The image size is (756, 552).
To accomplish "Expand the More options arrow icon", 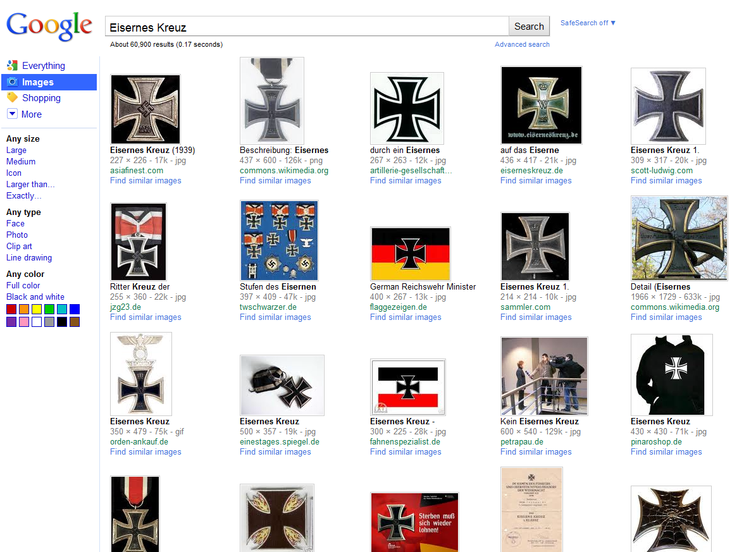I will 12,114.
